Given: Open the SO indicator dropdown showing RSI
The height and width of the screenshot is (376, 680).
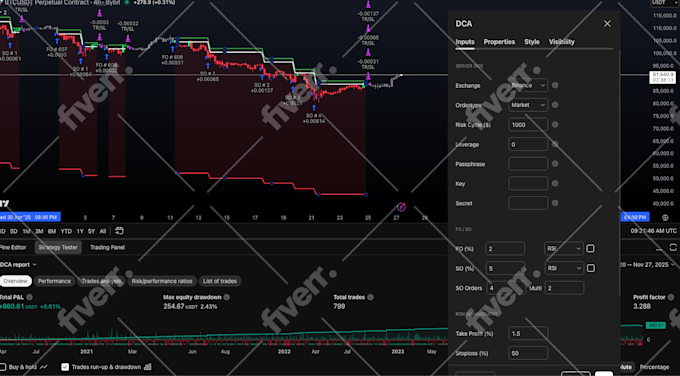Looking at the screenshot, I should coord(564,268).
